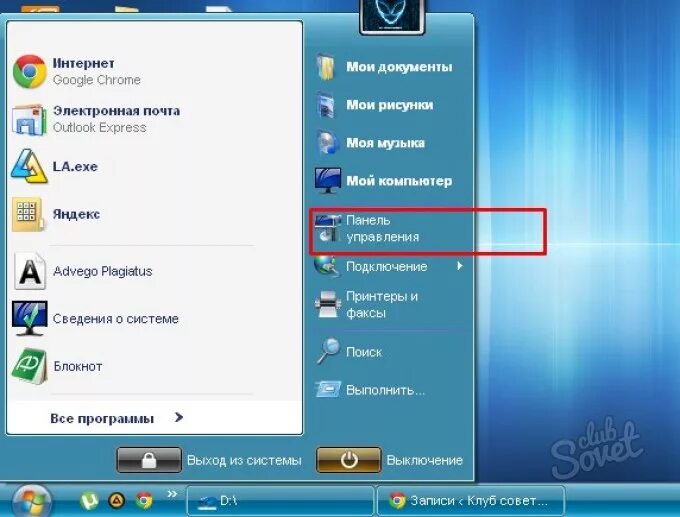Image resolution: width=680 pixels, height=517 pixels.
Task: Switch to D:\ taskbar window
Action: click(281, 501)
